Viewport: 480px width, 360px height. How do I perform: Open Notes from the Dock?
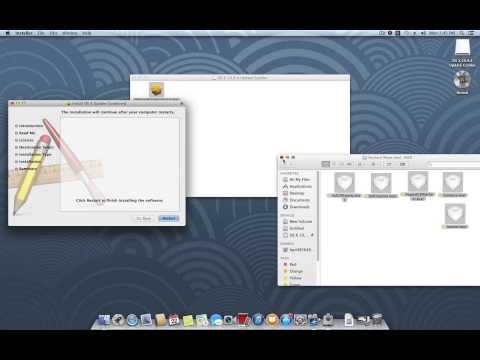[x=188, y=320]
